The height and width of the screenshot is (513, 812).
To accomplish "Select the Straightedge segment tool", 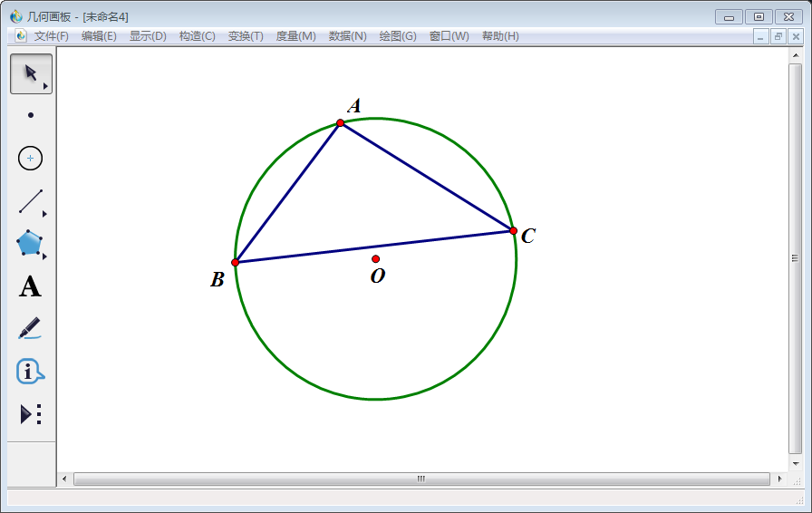I will pyautogui.click(x=31, y=201).
